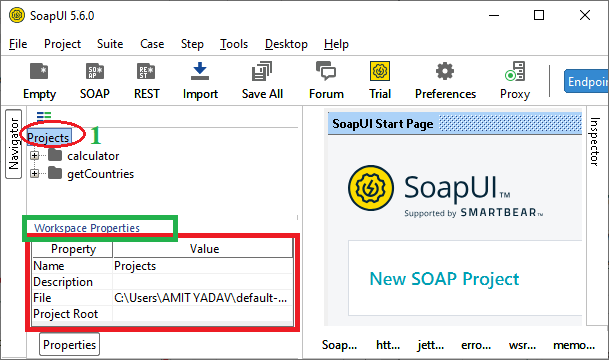Open the Suite menu
Image resolution: width=609 pixels, height=361 pixels.
pos(110,44)
